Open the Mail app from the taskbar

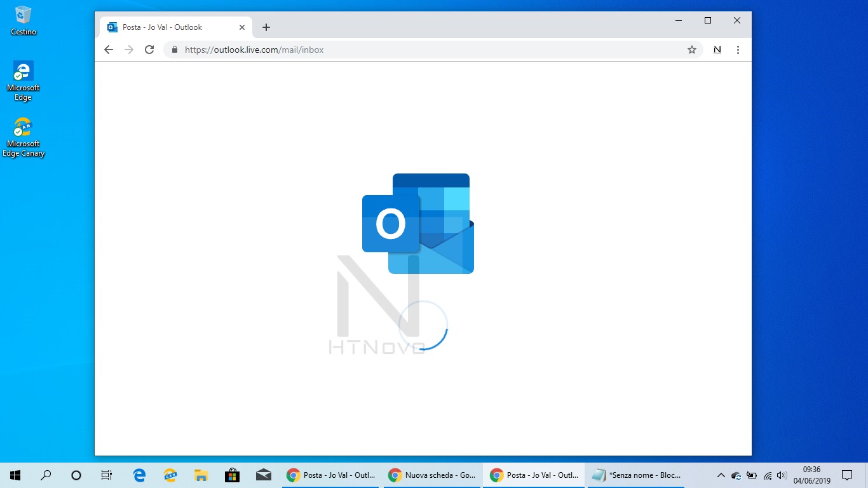pyautogui.click(x=264, y=475)
